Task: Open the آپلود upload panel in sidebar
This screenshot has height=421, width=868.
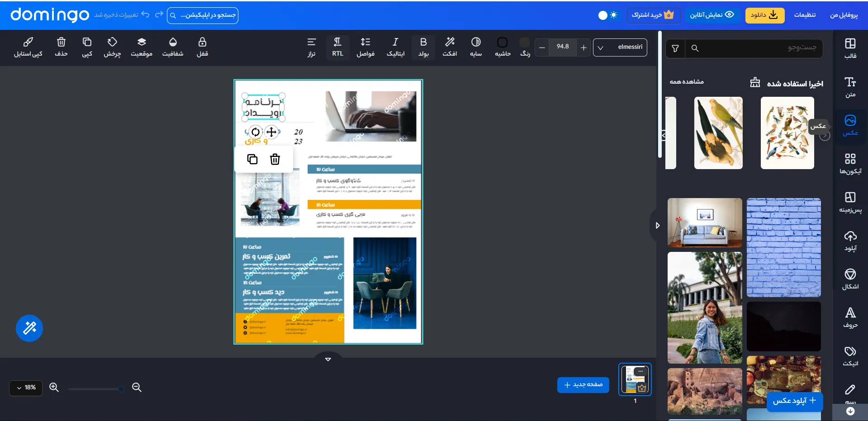Action: click(x=850, y=241)
